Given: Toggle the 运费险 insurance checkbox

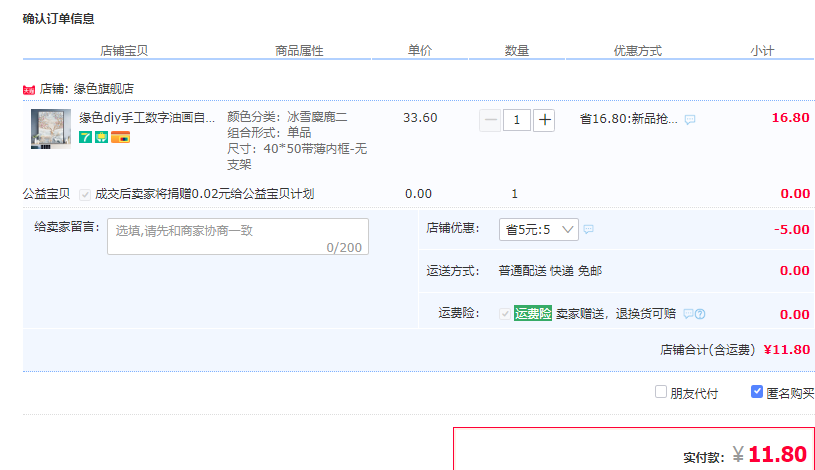Looking at the screenshot, I should point(504,314).
